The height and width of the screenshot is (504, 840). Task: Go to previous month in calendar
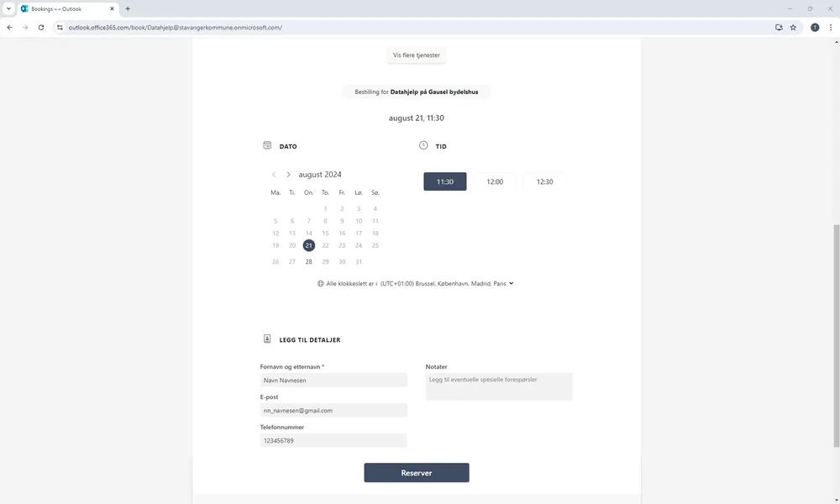point(274,175)
